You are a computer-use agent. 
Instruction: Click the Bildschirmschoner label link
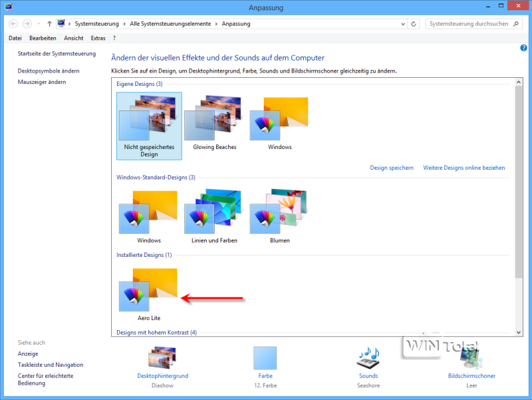point(471,376)
